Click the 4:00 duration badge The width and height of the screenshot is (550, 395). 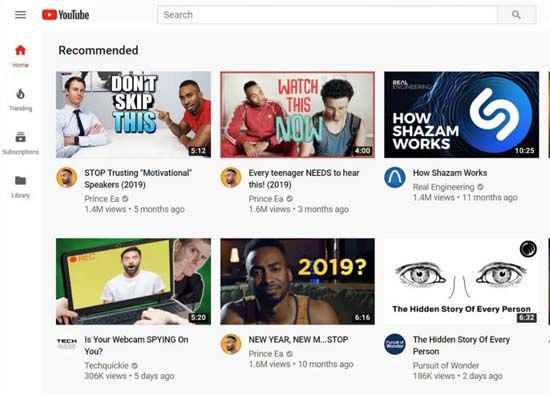pos(362,151)
